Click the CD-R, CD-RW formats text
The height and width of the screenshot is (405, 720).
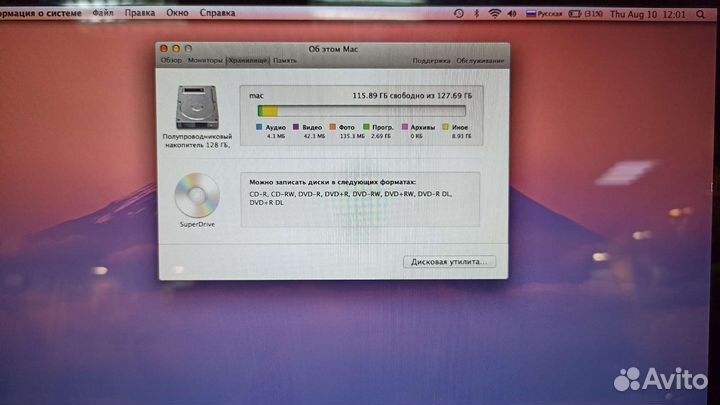[351, 198]
